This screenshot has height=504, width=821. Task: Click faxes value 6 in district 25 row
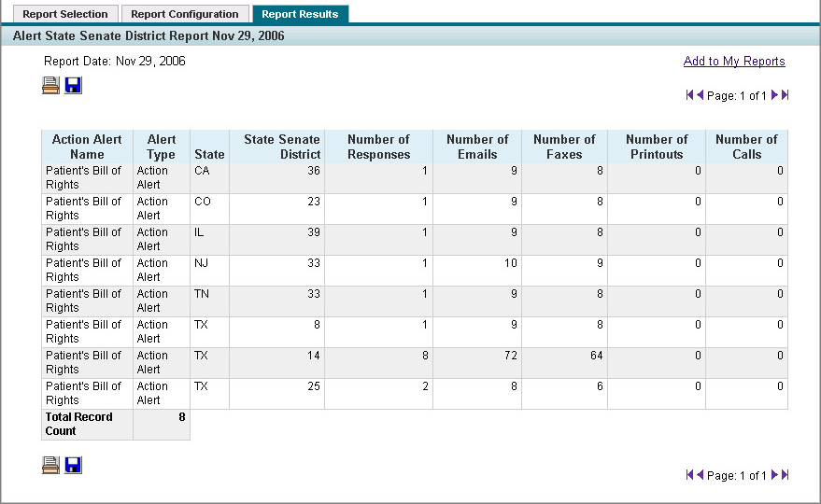pos(600,386)
